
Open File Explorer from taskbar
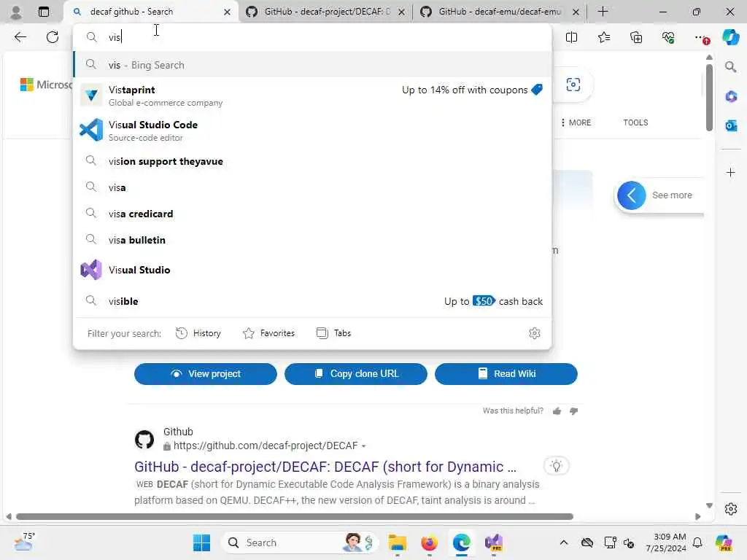tap(397, 542)
